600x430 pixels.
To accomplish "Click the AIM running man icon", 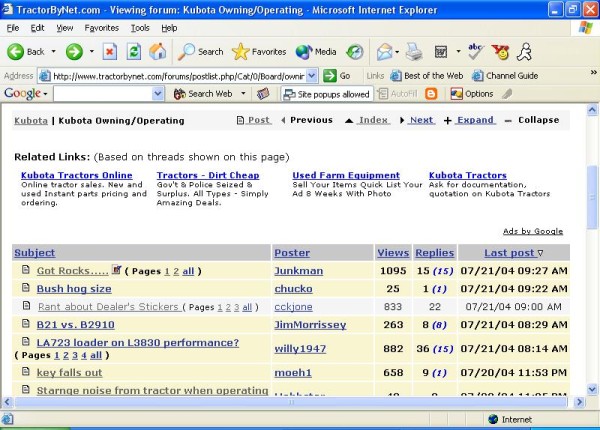I will click(524, 52).
